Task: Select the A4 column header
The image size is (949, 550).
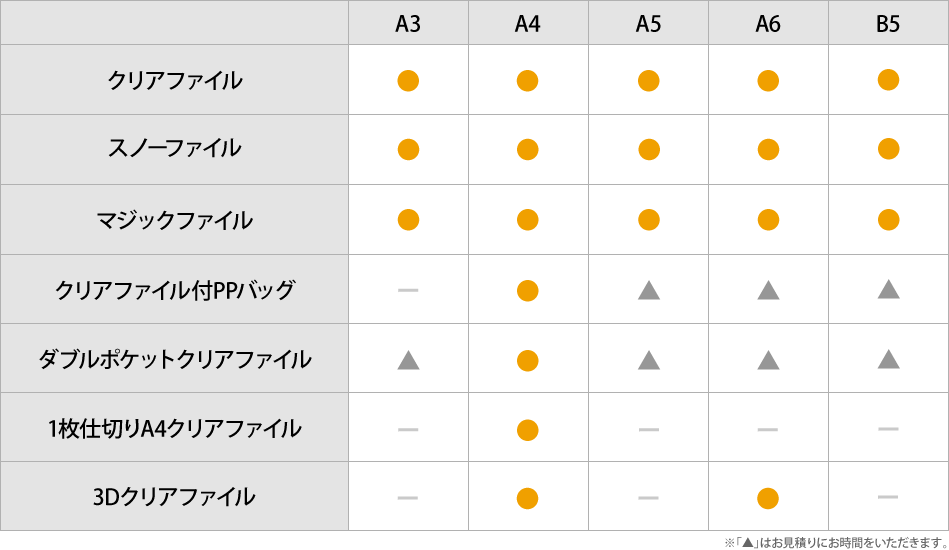Action: pyautogui.click(x=528, y=24)
